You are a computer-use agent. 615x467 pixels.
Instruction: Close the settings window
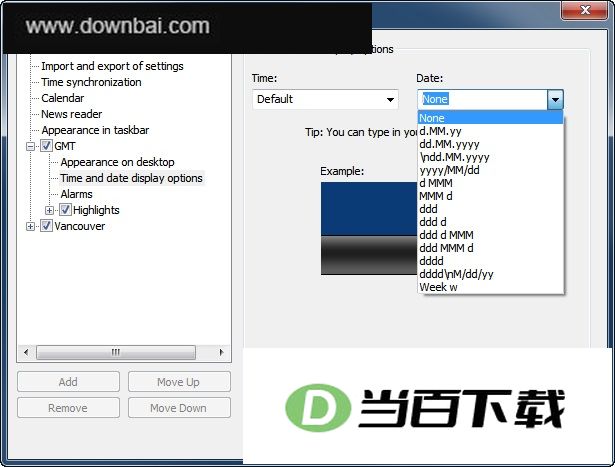pos(585,10)
